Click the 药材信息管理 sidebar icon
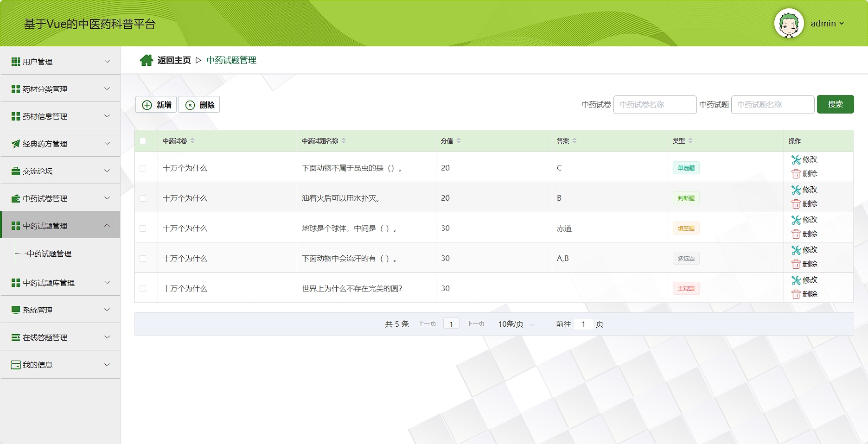Viewport: 868px width, 444px height. pos(15,116)
